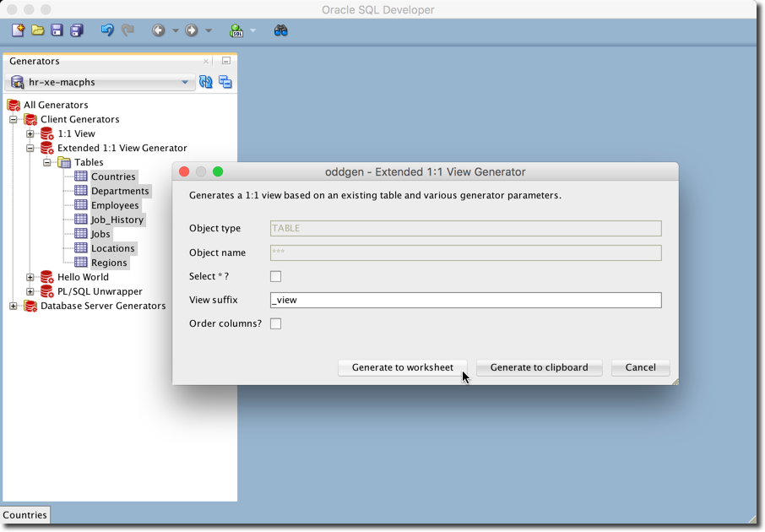765x532 pixels.
Task: Select the Locations table
Action: tap(112, 248)
